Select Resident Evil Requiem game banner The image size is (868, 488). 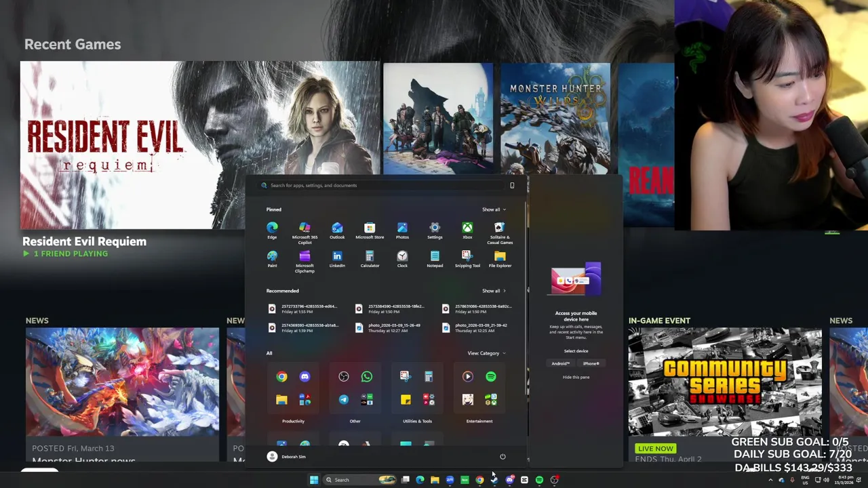pyautogui.click(x=200, y=145)
